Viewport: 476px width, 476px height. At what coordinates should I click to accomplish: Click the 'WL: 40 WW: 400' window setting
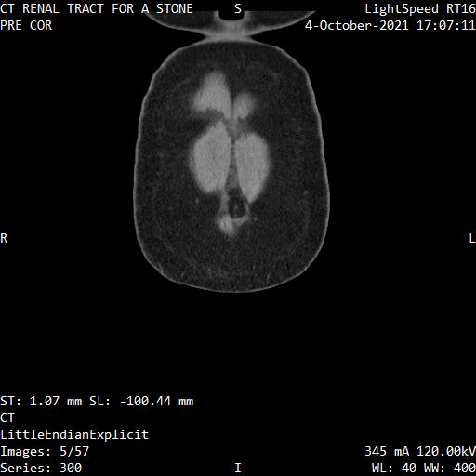pos(424,468)
